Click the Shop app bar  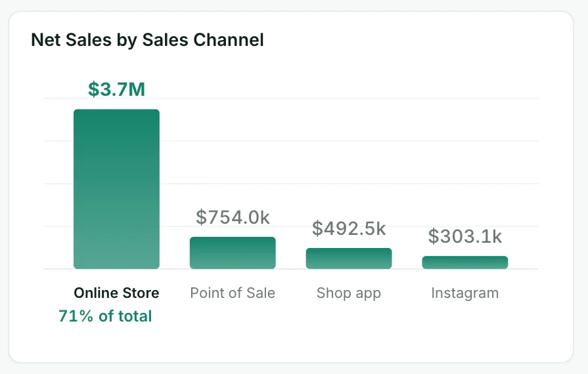(349, 259)
